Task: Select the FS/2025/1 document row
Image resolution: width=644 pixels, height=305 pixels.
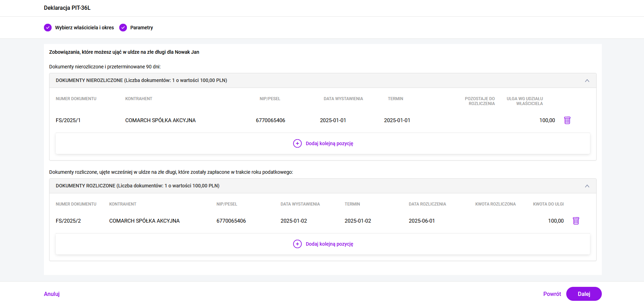Action: coord(68,120)
